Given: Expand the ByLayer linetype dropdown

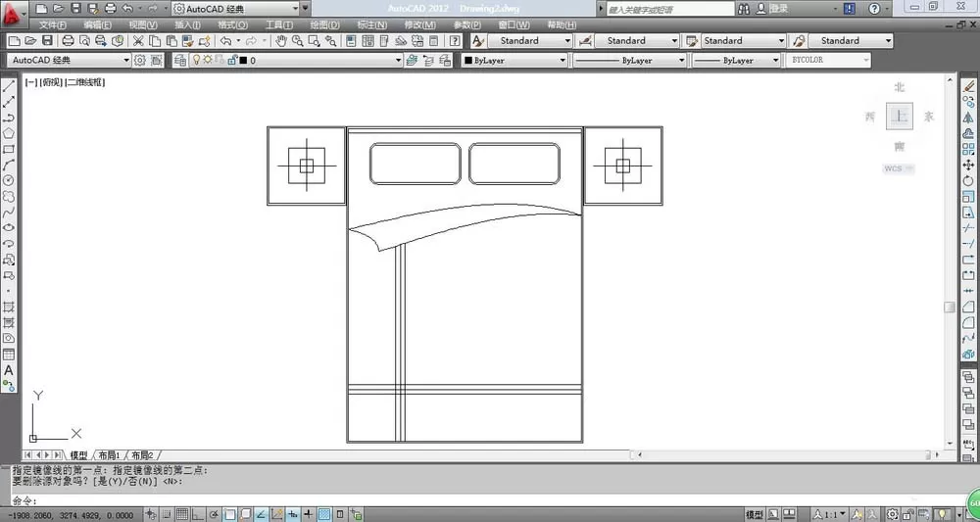Looking at the screenshot, I should (x=629, y=61).
